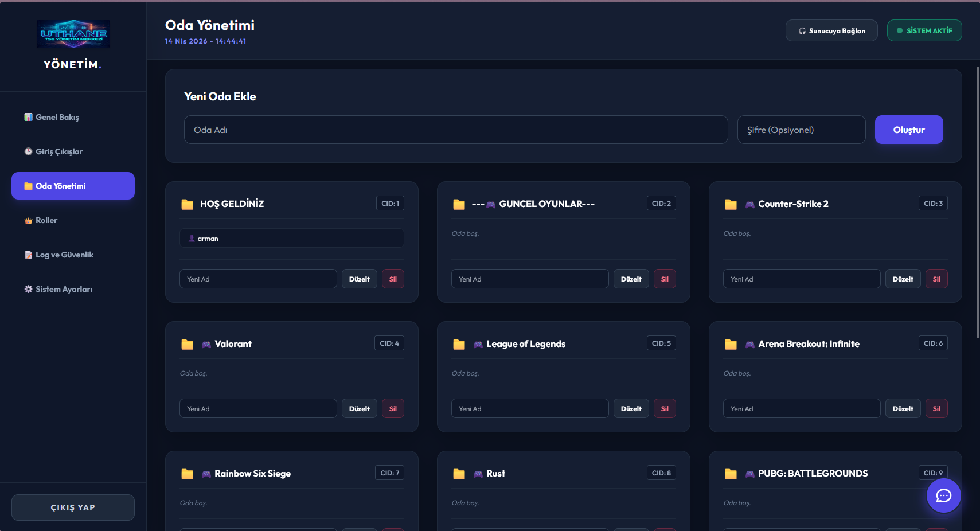Click the CID: 8 badge on Rust

[x=661, y=473]
